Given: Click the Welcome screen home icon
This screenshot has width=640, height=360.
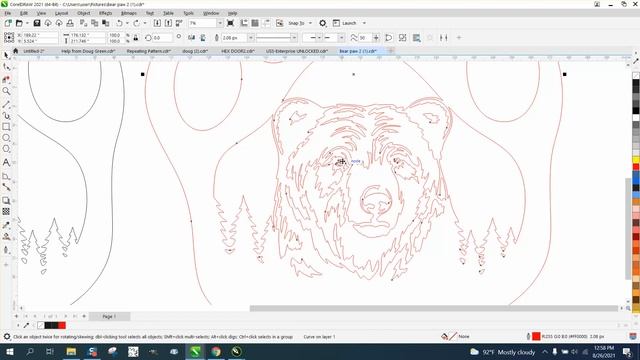Looking at the screenshot, I should [16, 51].
